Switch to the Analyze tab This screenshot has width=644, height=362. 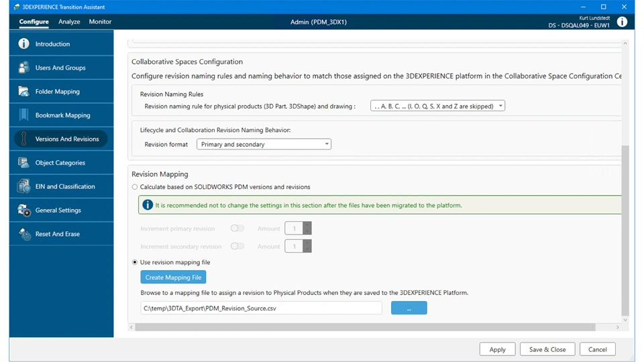coord(69,21)
